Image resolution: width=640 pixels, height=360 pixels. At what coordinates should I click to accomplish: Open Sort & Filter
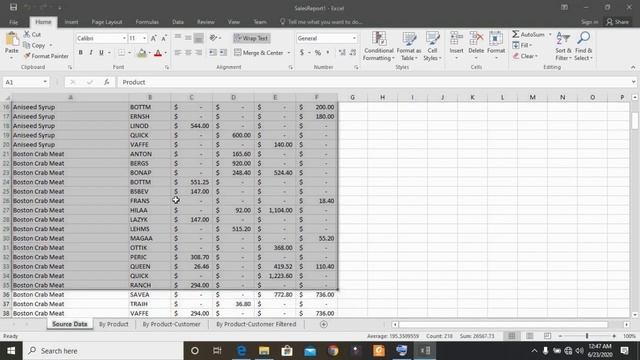click(x=563, y=46)
